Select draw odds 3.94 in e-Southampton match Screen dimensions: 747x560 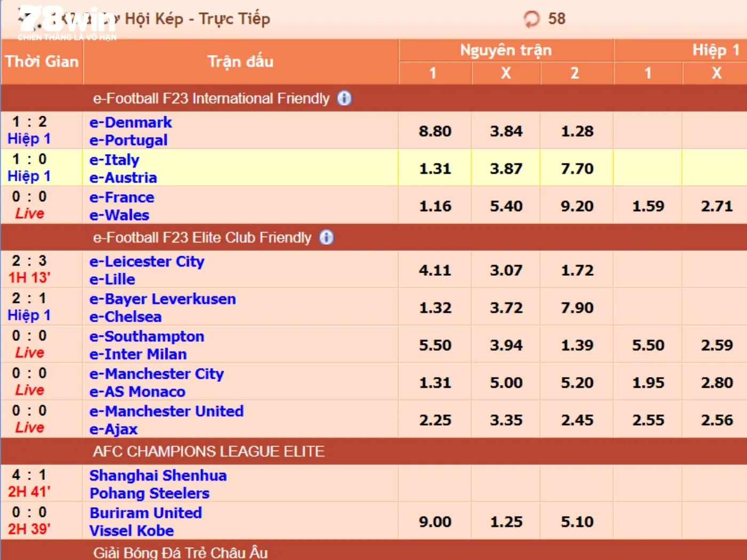(506, 345)
